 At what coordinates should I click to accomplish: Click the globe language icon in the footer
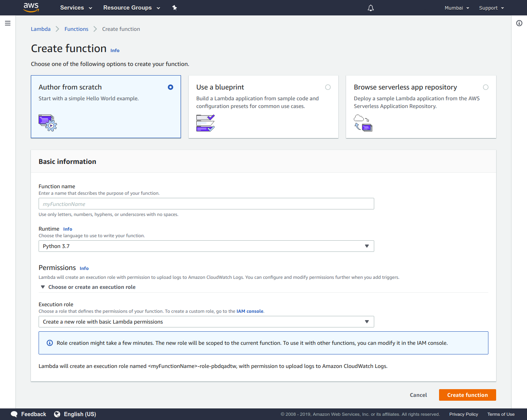[57, 414]
